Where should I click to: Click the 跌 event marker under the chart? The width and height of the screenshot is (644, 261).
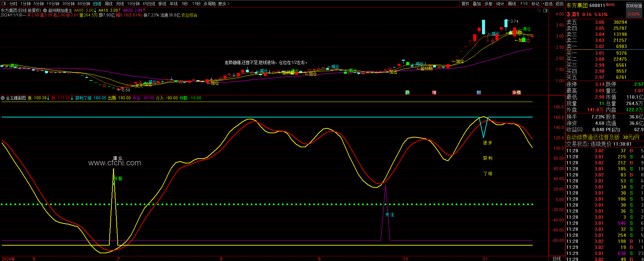[407, 92]
